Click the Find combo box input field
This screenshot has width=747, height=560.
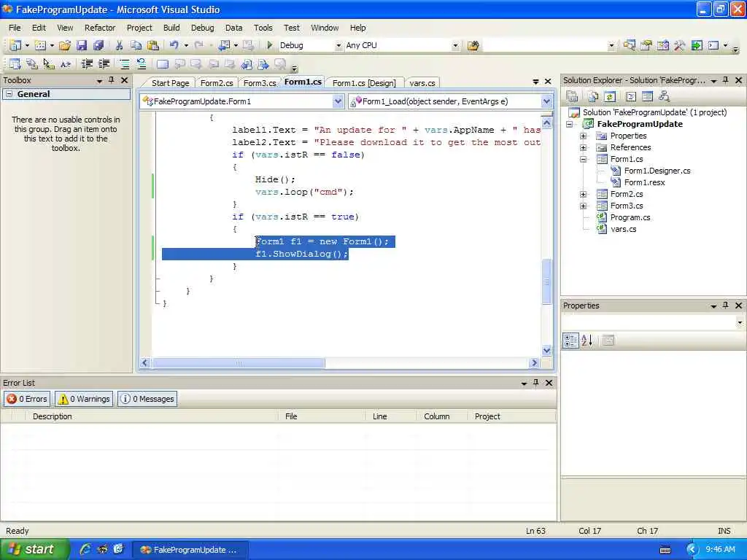(544, 45)
